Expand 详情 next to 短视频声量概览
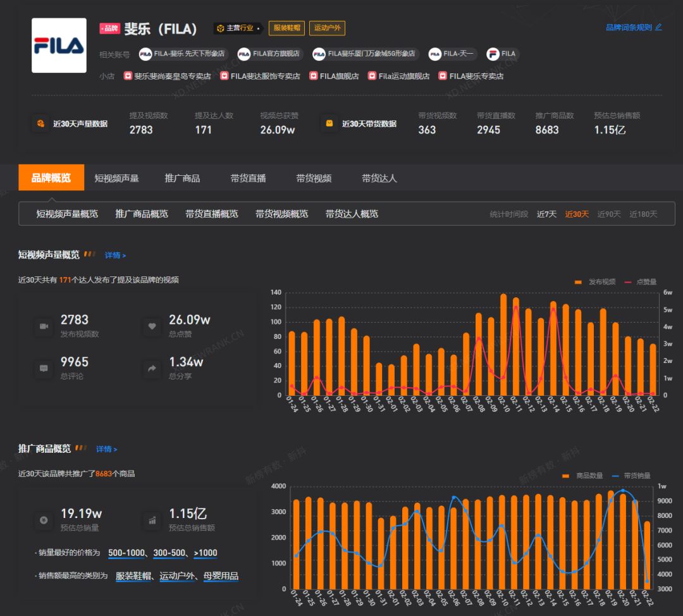The height and width of the screenshot is (616, 683). pos(115,256)
